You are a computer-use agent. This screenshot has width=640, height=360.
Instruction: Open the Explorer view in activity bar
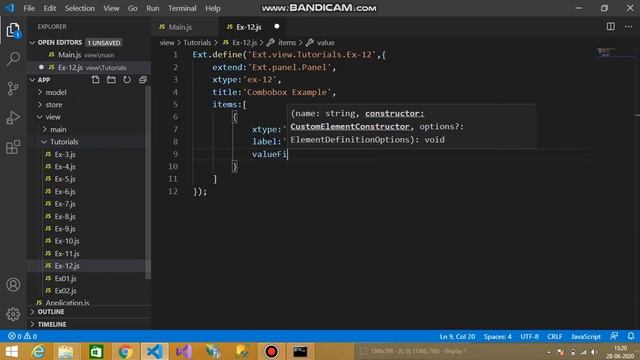coord(13,31)
